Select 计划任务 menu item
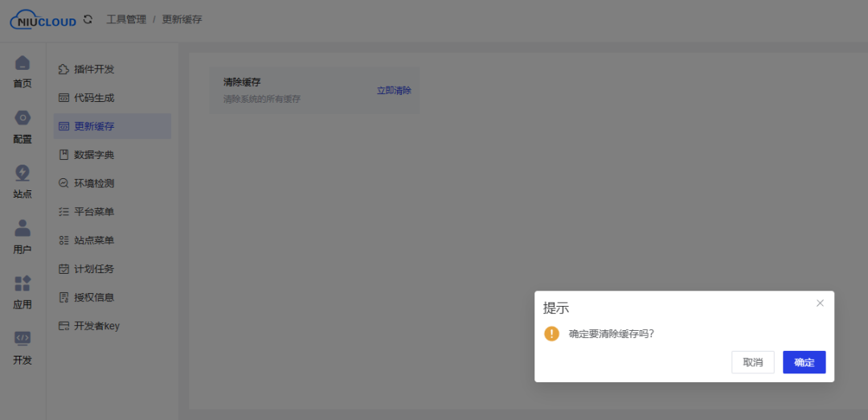 93,269
